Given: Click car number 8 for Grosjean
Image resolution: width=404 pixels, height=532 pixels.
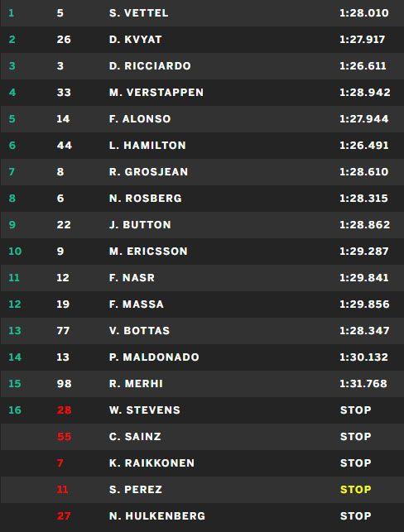Looking at the screenshot, I should tap(60, 172).
